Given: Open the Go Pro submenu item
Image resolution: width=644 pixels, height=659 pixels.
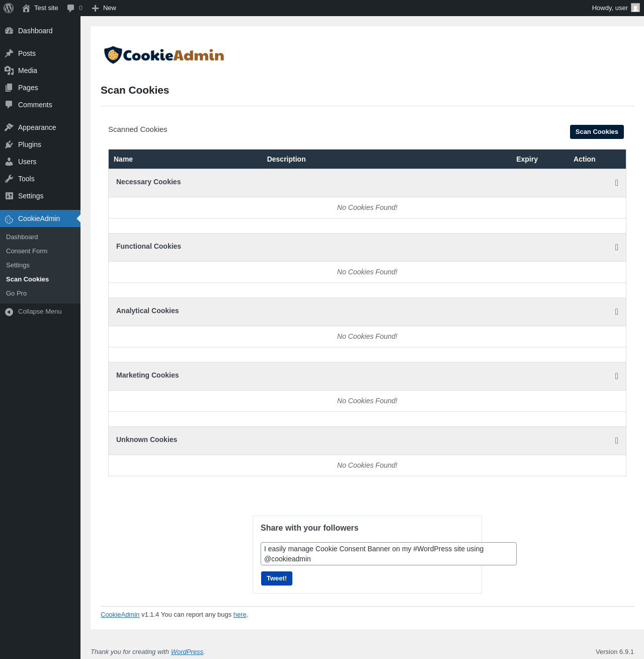Looking at the screenshot, I should click(x=17, y=294).
